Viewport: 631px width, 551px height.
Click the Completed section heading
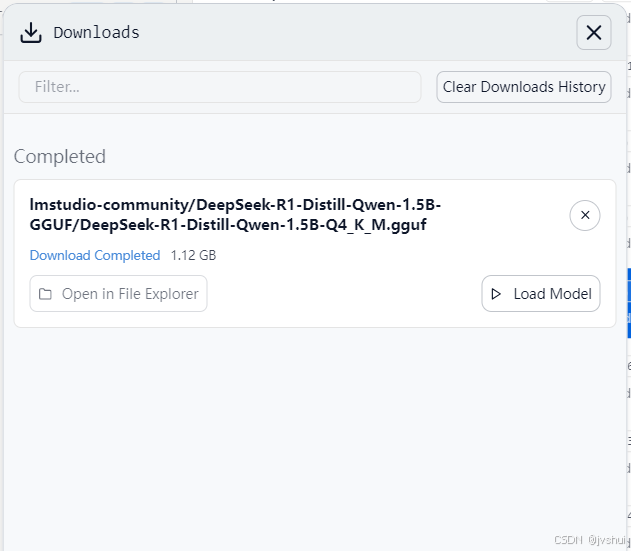pyautogui.click(x=60, y=157)
